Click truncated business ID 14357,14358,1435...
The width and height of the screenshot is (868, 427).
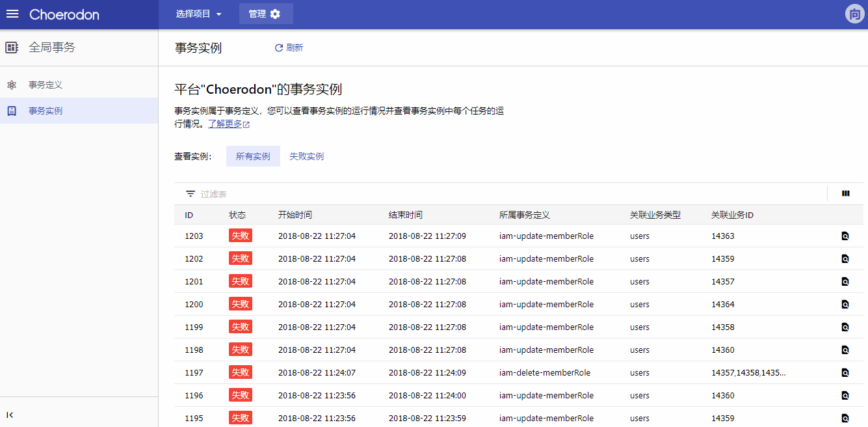pos(748,372)
